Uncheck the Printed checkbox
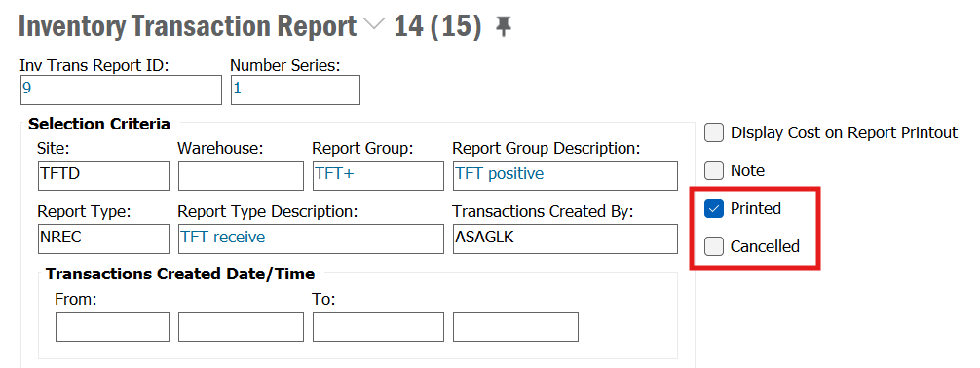980x368 pixels. pos(714,208)
